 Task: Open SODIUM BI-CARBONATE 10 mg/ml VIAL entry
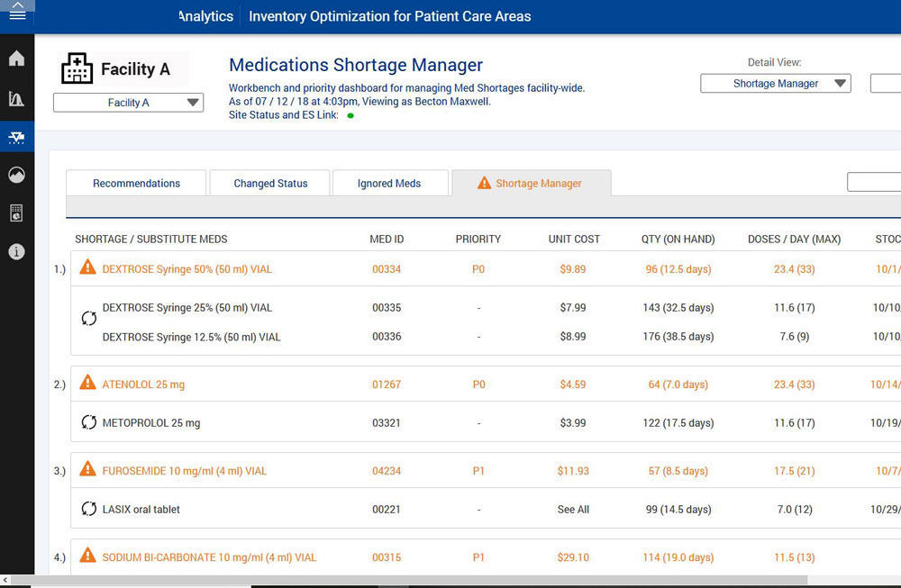tap(209, 557)
